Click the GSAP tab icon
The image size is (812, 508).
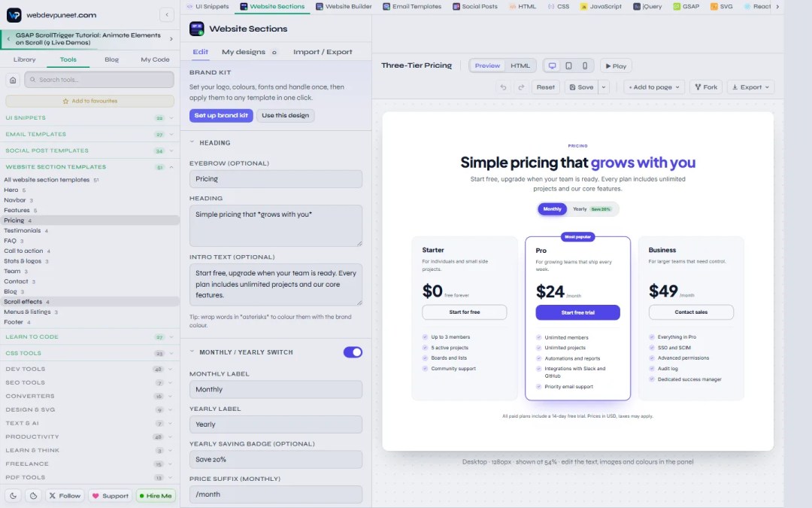click(677, 6)
